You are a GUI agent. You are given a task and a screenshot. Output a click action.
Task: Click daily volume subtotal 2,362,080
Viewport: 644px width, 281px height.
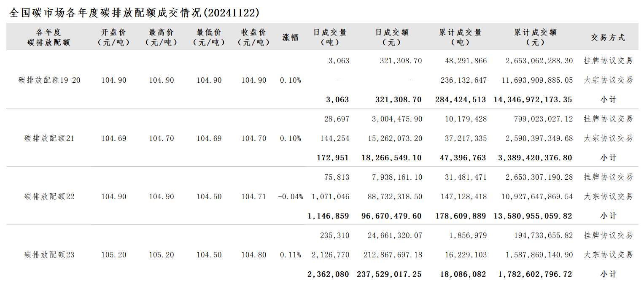[x=329, y=274]
